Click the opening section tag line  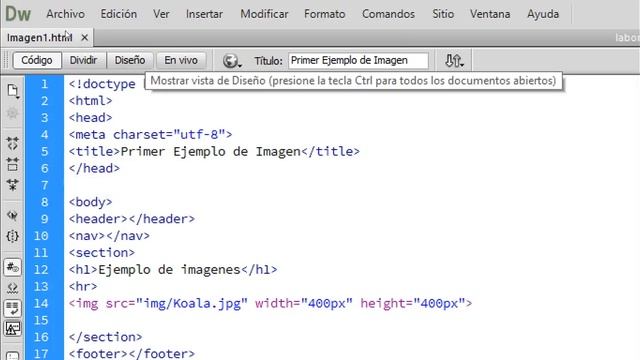click(102, 253)
